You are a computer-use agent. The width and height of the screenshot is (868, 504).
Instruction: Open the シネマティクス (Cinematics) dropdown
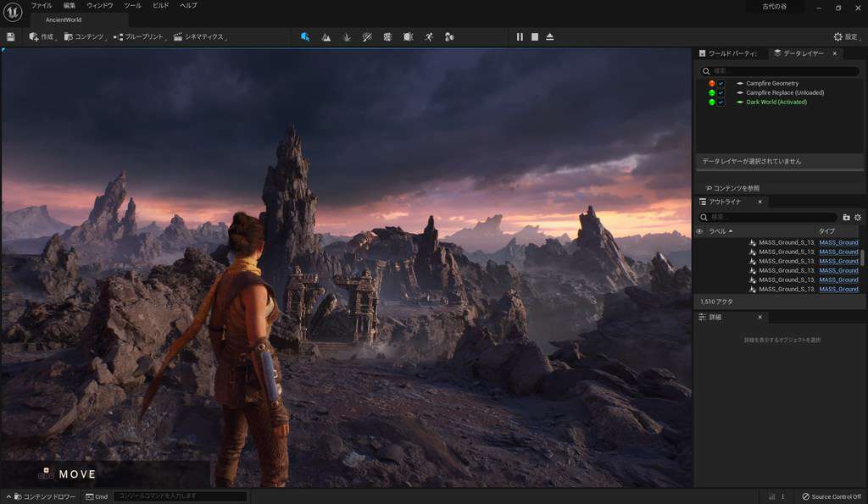click(200, 37)
